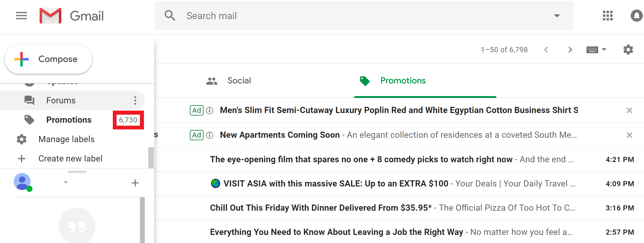Switch to the Social tab
This screenshot has width=644, height=243.
tap(238, 80)
